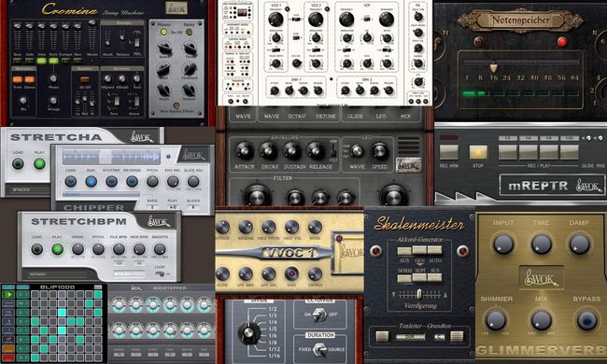
Task: Toggle the BYPASS button on Glimmerverb
Action: 586,320
